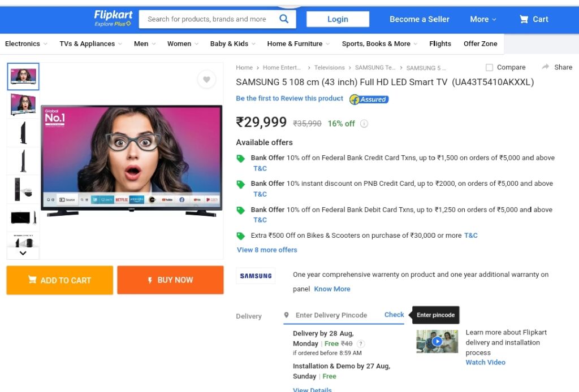Click the Flipkart logo
Screen dimensions: 579x392
113,19
